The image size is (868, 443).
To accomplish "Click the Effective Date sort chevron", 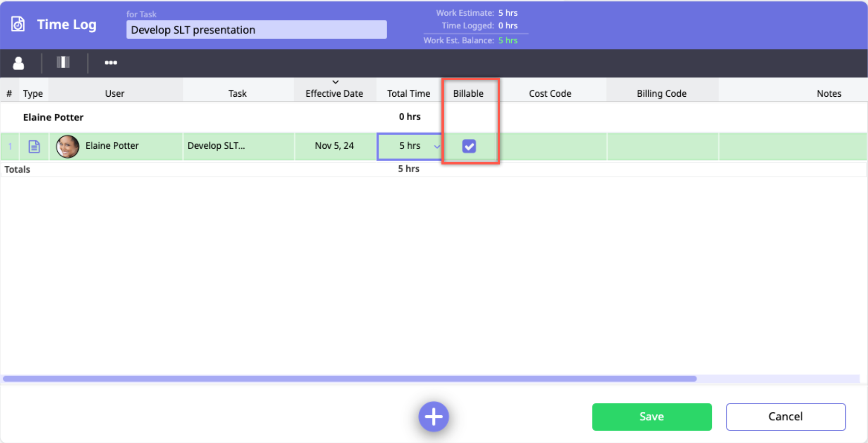I will pyautogui.click(x=335, y=82).
